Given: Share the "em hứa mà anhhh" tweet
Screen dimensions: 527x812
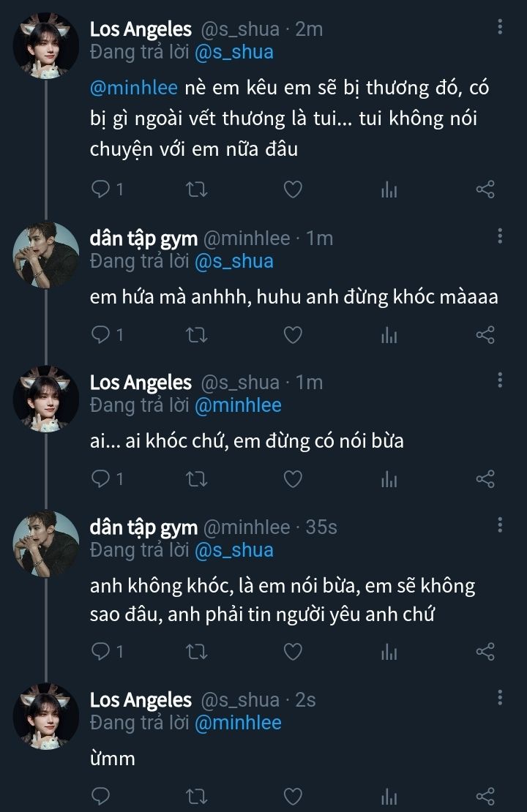Looking at the screenshot, I should click(485, 335).
